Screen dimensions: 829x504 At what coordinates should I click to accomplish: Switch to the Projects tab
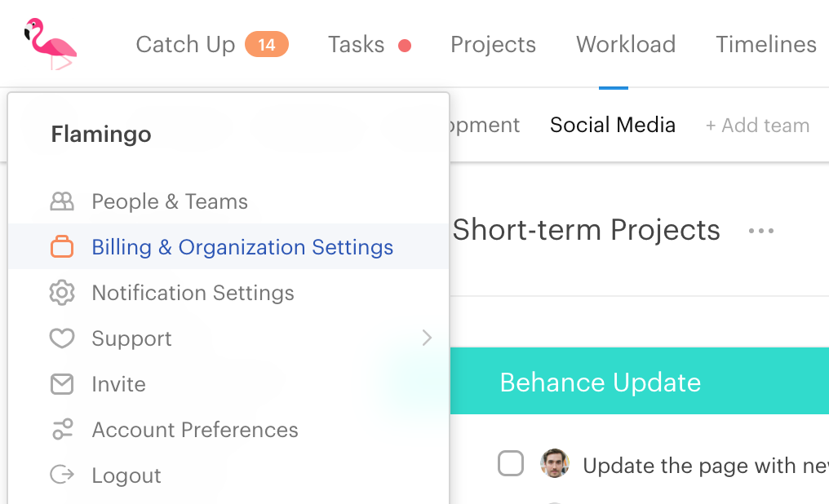click(x=494, y=44)
